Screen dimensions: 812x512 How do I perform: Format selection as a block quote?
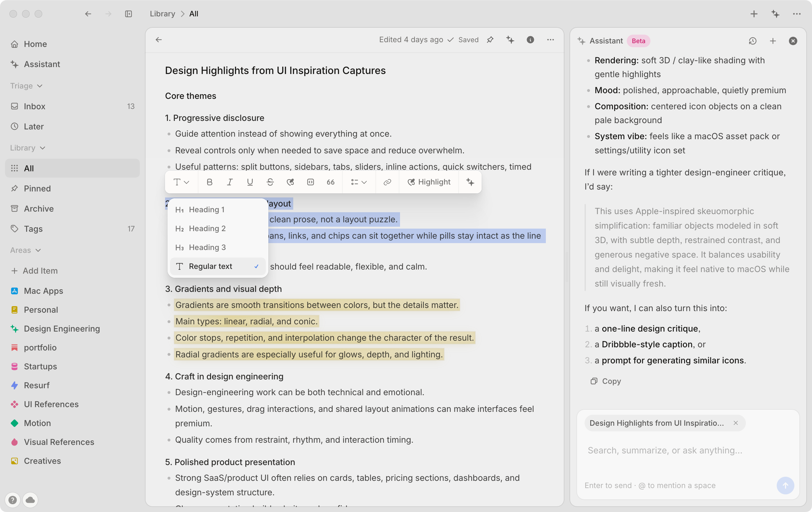point(330,182)
